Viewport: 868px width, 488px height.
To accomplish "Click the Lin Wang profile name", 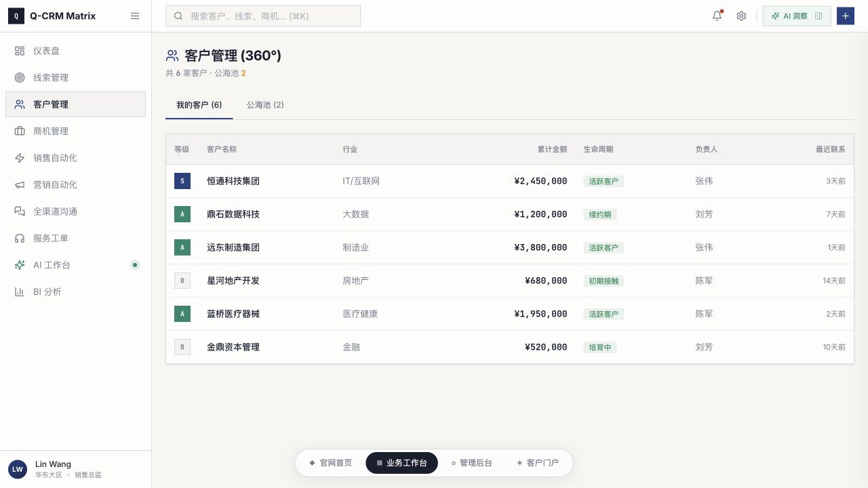I will 53,464.
